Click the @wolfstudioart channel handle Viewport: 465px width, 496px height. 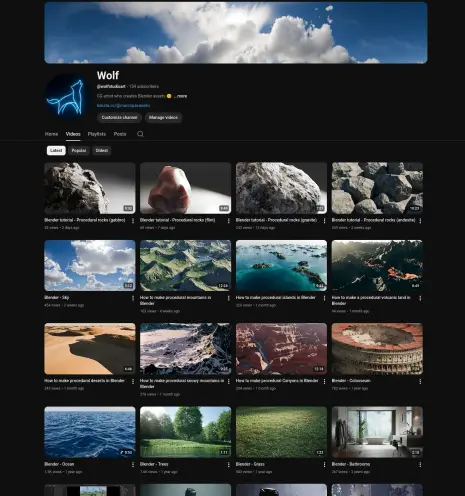111,86
